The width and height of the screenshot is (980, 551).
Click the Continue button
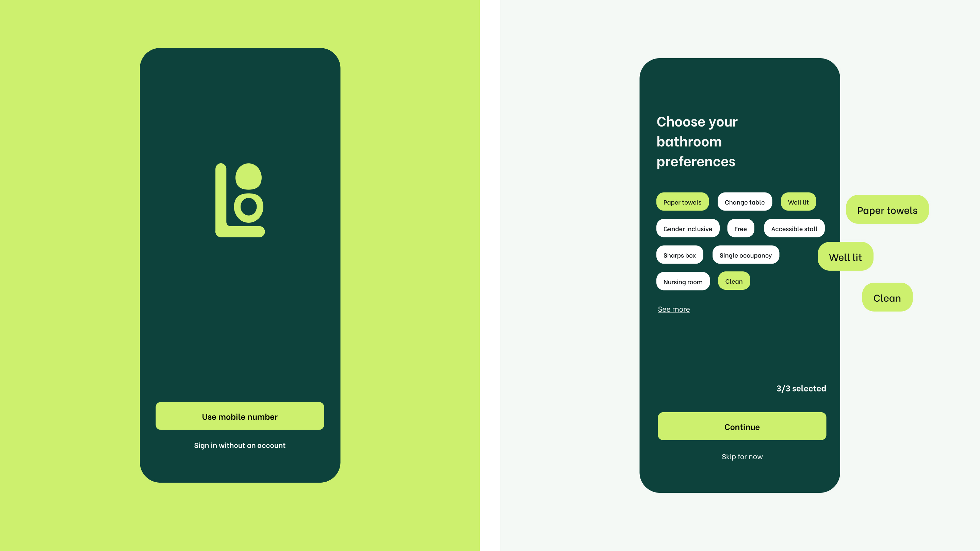point(741,426)
